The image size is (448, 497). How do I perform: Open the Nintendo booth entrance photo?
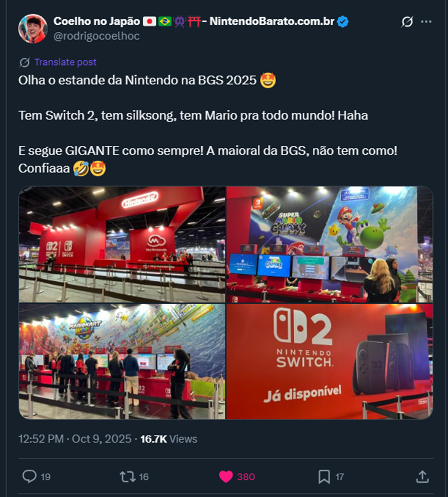pyautogui.click(x=122, y=244)
